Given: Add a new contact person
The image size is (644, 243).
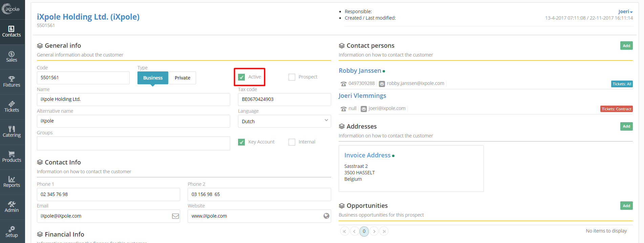Looking at the screenshot, I should 626,46.
